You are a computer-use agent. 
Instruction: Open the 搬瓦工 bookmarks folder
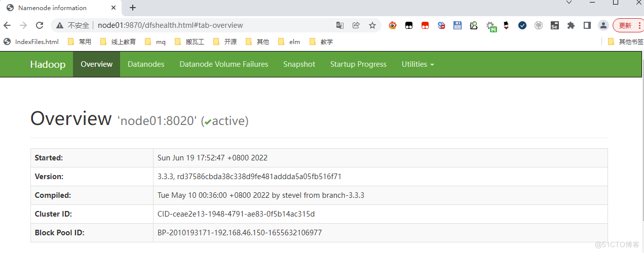[x=189, y=42]
